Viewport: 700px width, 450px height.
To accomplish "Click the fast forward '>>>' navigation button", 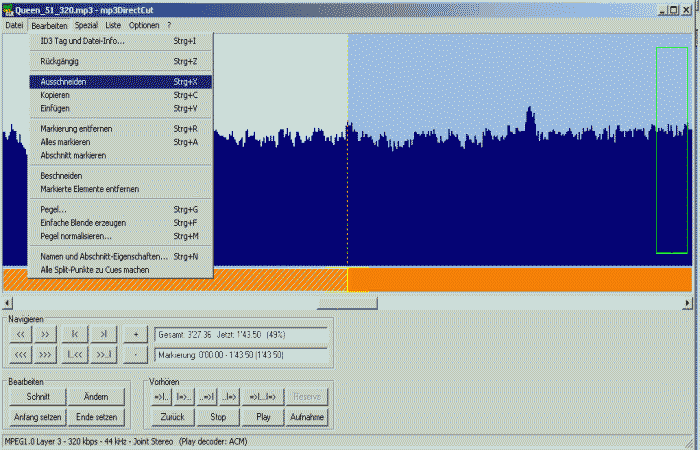I will click(46, 354).
